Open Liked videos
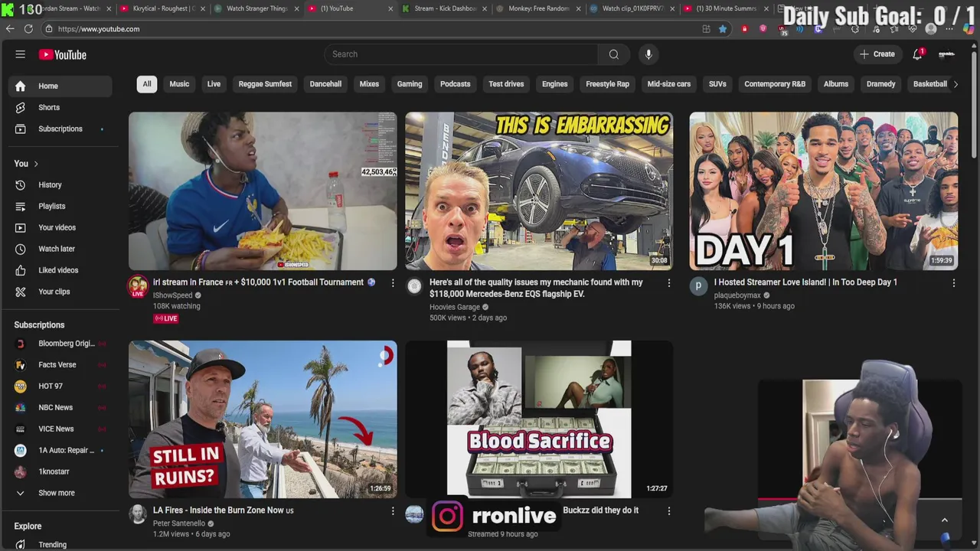This screenshot has height=551, width=980. [x=60, y=270]
